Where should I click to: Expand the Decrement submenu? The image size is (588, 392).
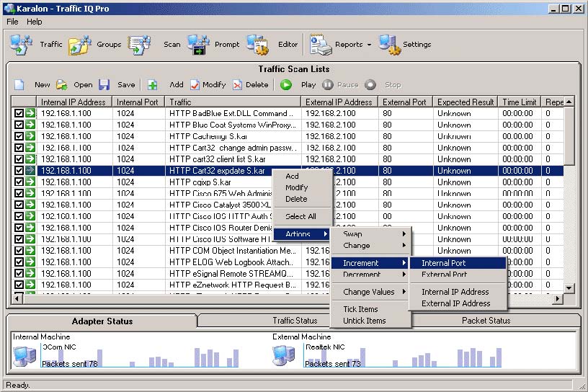(x=371, y=275)
